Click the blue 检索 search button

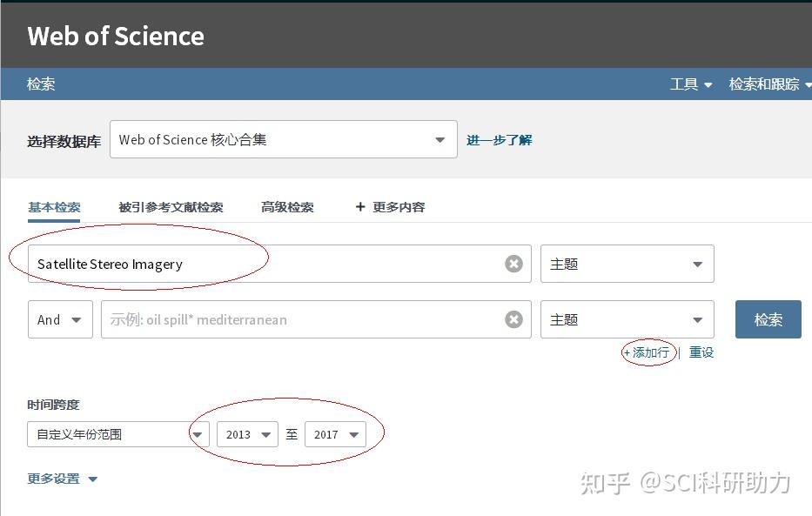[x=768, y=319]
